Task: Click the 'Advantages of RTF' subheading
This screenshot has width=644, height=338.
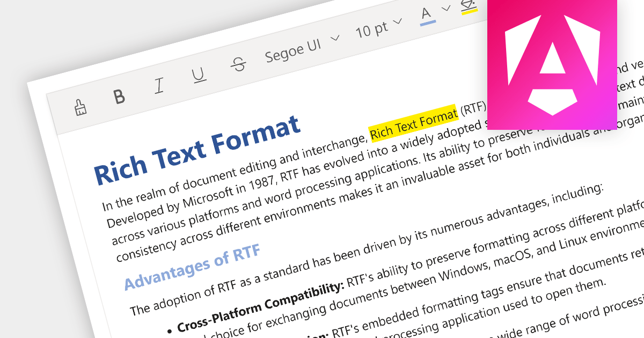Action: tap(192, 266)
